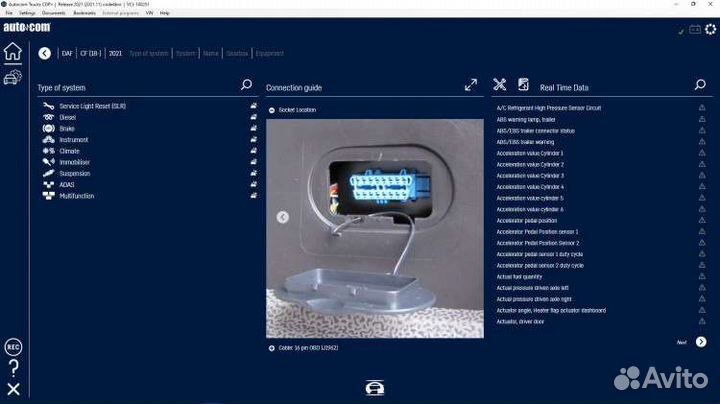Select the Climate system type
This screenshot has width=720, height=404.
click(69, 151)
